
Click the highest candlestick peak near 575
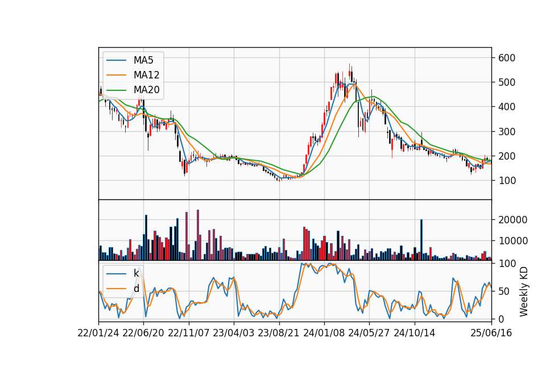[350, 72]
